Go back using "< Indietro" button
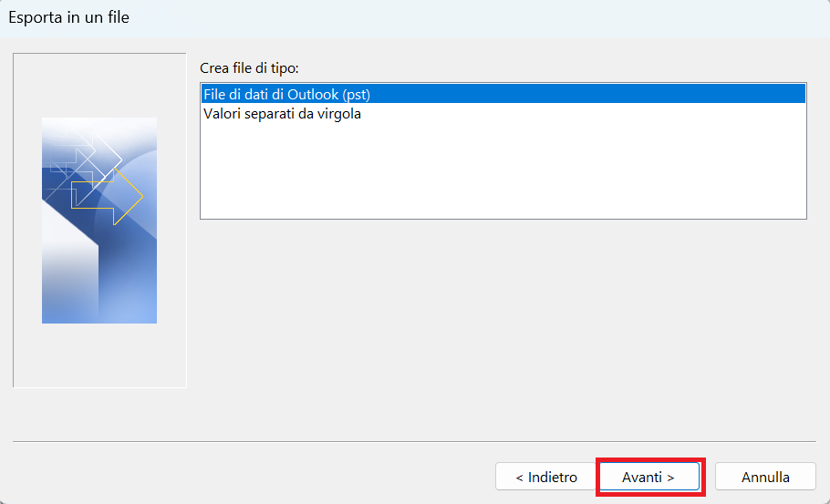Image resolution: width=830 pixels, height=504 pixels. coord(545,477)
